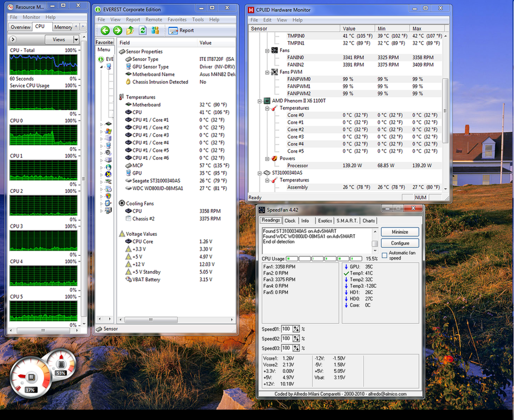Open the Views dropdown arrow in Resource Monitor
Image resolution: width=514 pixels, height=420 pixels.
click(x=76, y=39)
